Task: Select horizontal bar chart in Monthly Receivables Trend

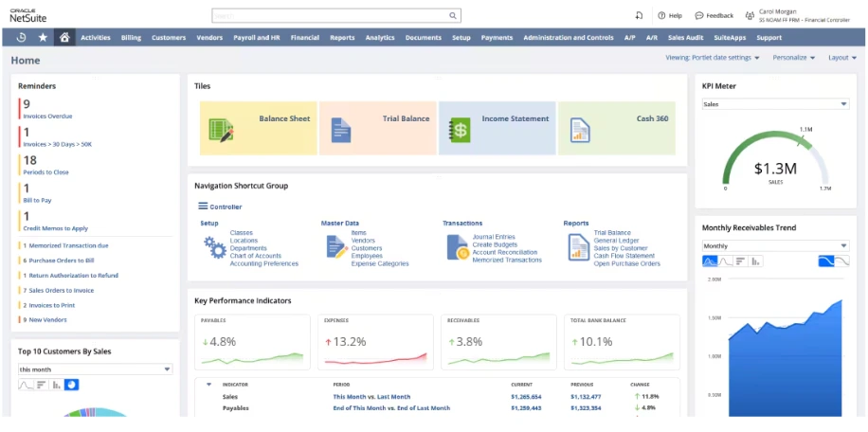Action: (x=741, y=261)
